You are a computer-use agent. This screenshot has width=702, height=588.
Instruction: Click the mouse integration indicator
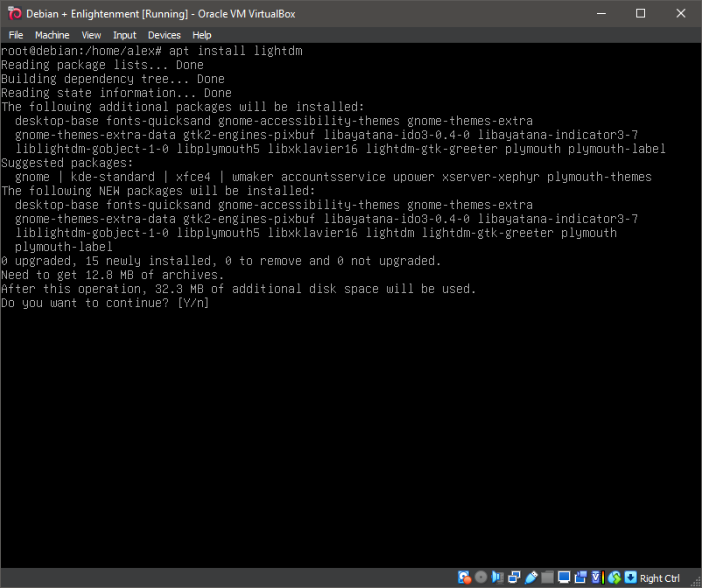click(x=614, y=577)
